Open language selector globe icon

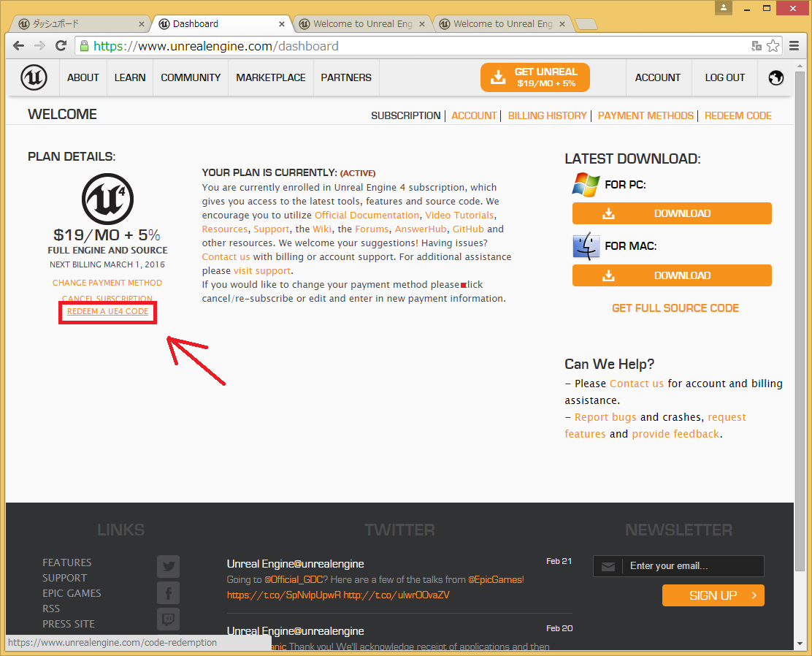click(x=775, y=77)
